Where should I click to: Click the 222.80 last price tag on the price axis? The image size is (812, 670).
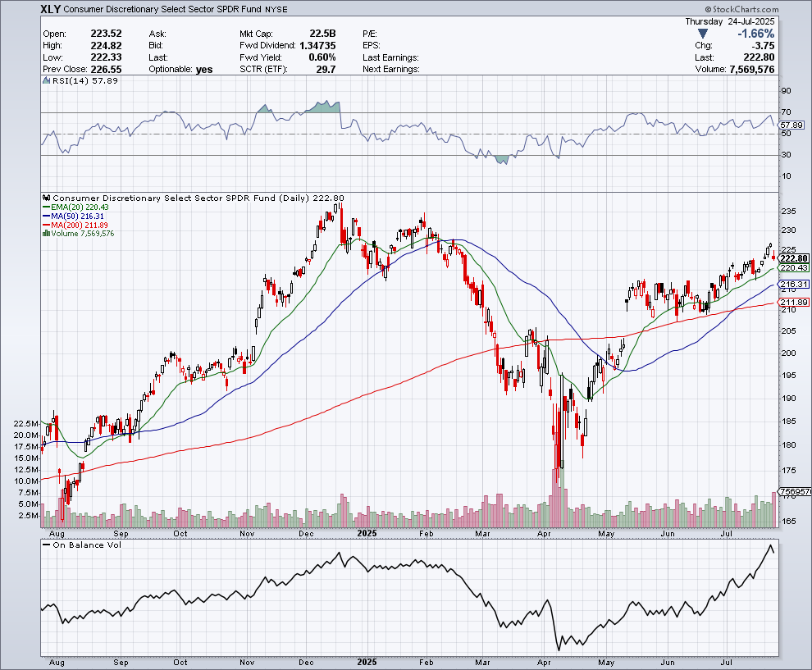pyautogui.click(x=794, y=258)
